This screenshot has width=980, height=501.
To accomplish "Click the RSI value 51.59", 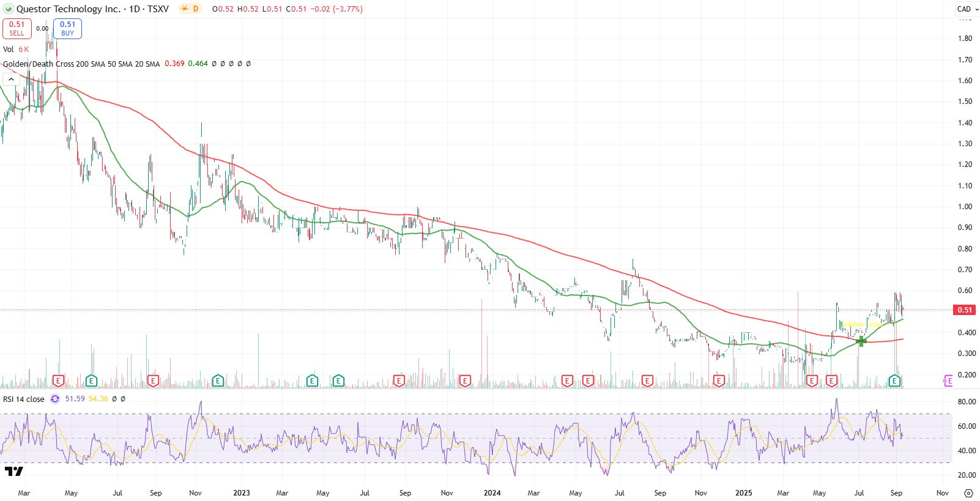I will coord(75,399).
